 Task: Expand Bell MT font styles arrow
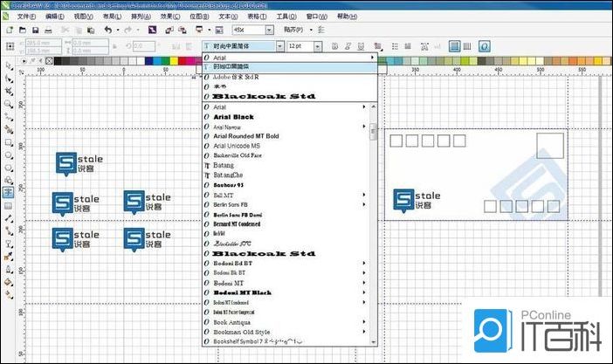click(364, 195)
